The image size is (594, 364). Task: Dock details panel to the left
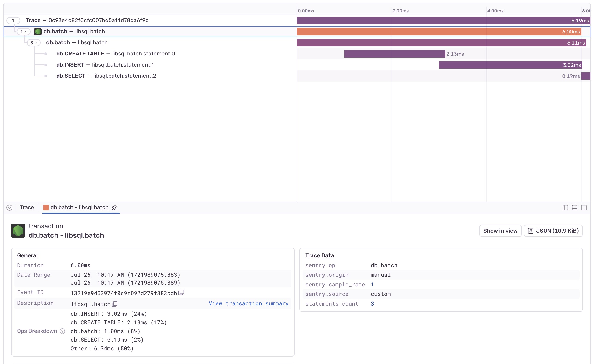pos(565,208)
